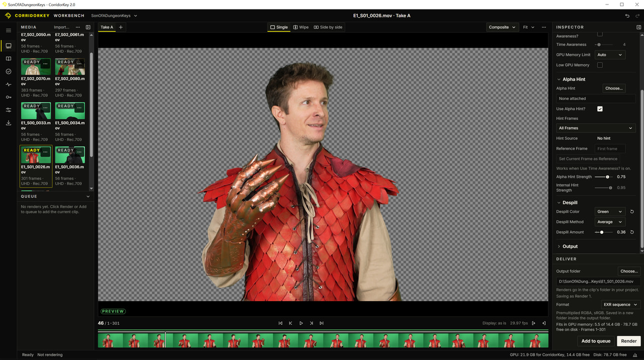The width and height of the screenshot is (644, 360).
Task: Click the open-book icon in the sidebar
Action: coord(9,59)
